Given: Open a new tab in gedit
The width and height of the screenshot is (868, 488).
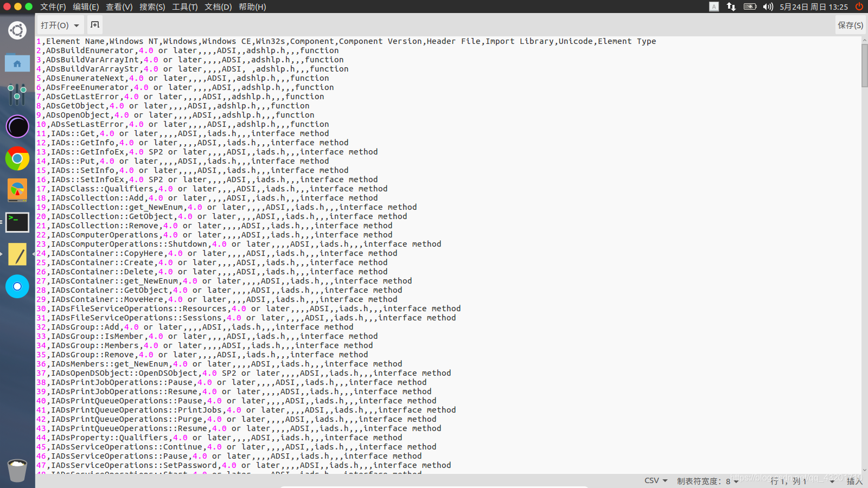Looking at the screenshot, I should pos(94,25).
